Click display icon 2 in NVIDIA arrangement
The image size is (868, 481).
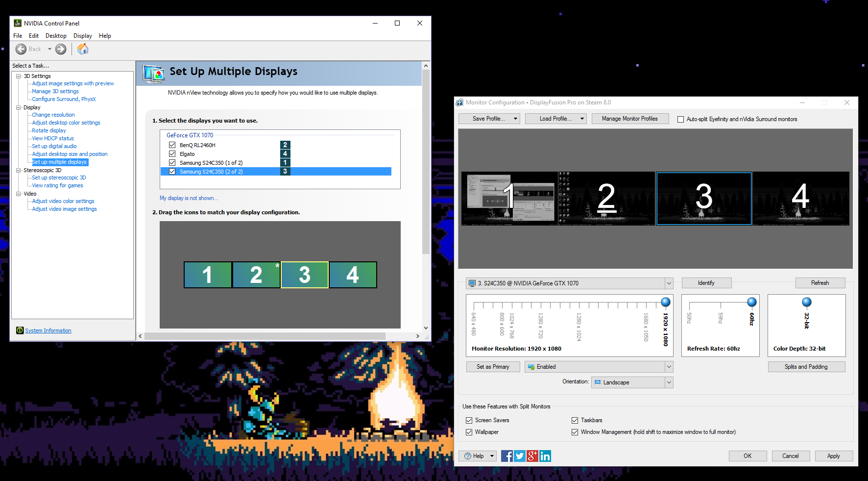pyautogui.click(x=256, y=275)
